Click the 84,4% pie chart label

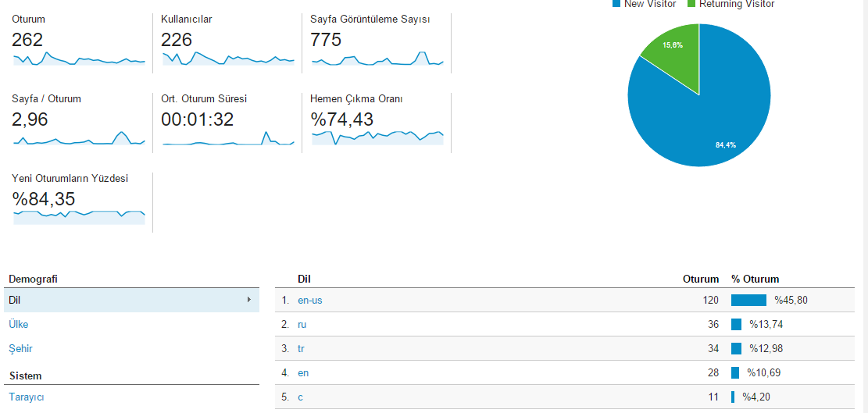pos(725,145)
